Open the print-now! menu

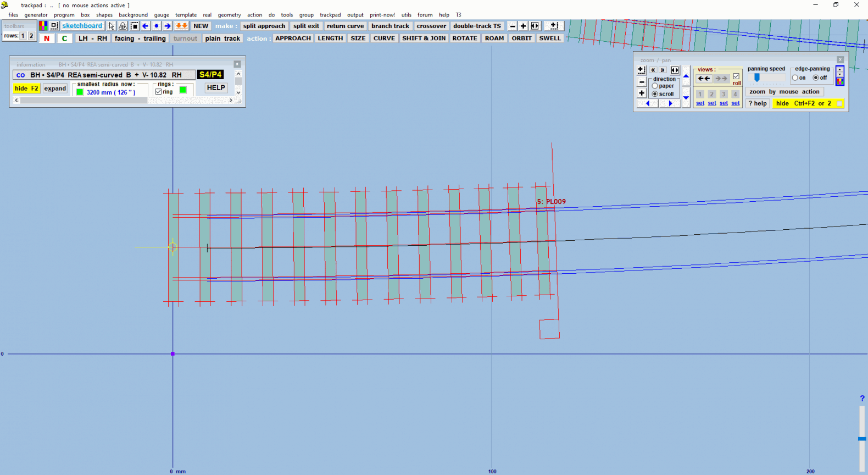[x=382, y=15]
